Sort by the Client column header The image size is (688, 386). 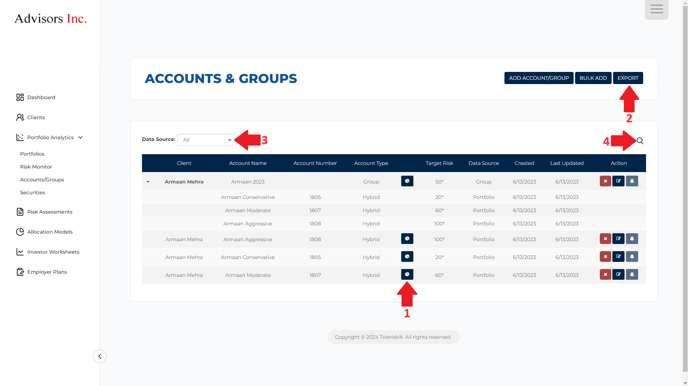pyautogui.click(x=184, y=163)
